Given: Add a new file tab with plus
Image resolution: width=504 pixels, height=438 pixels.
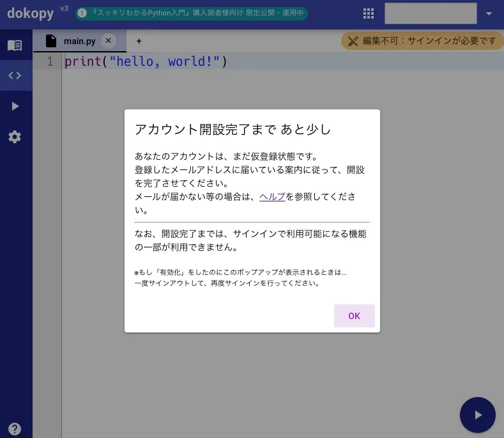Looking at the screenshot, I should [x=139, y=41].
